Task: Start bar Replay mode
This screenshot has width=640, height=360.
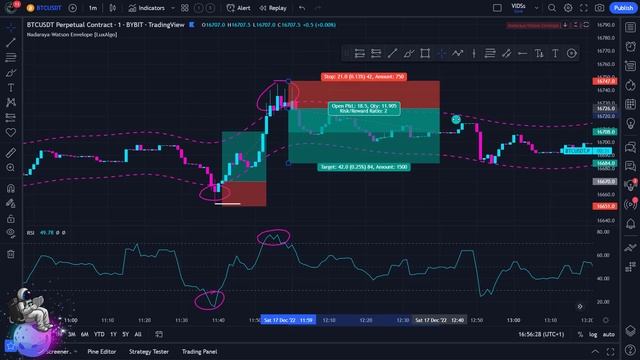Action: click(273, 8)
